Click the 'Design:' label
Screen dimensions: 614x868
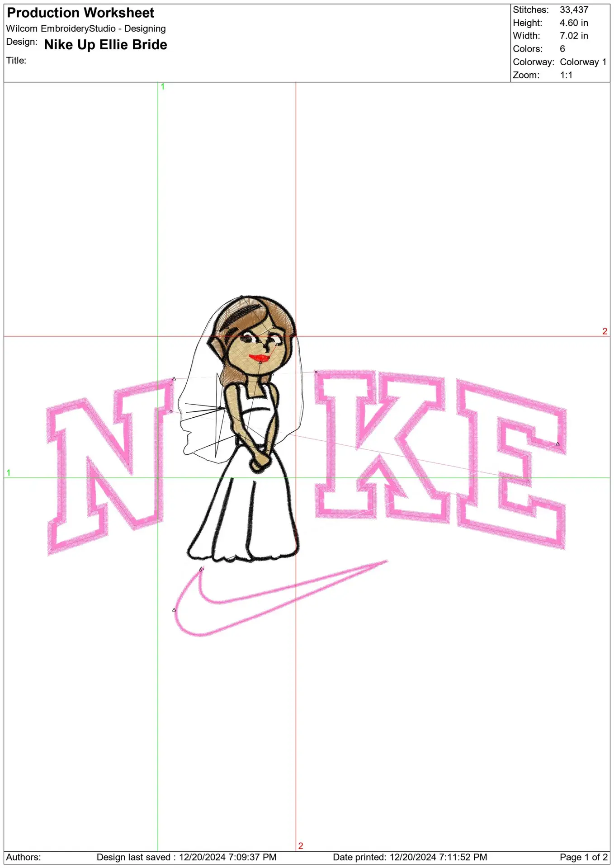point(22,42)
